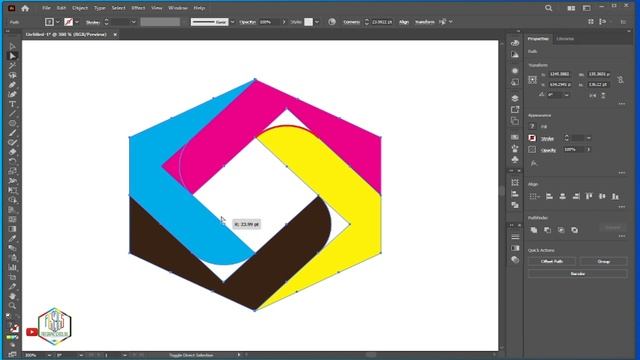
Task: Click the Exclude pathfinder icon
Action: pos(575,230)
